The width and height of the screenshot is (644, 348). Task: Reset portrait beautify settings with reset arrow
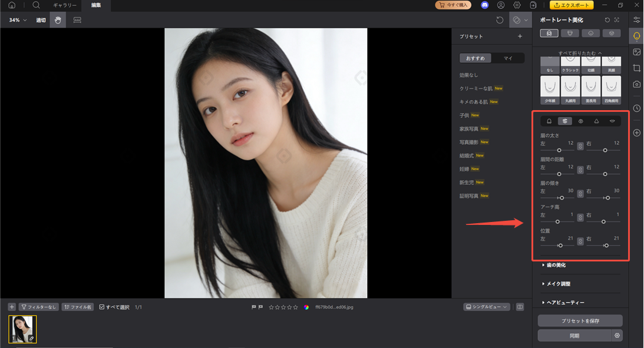607,19
